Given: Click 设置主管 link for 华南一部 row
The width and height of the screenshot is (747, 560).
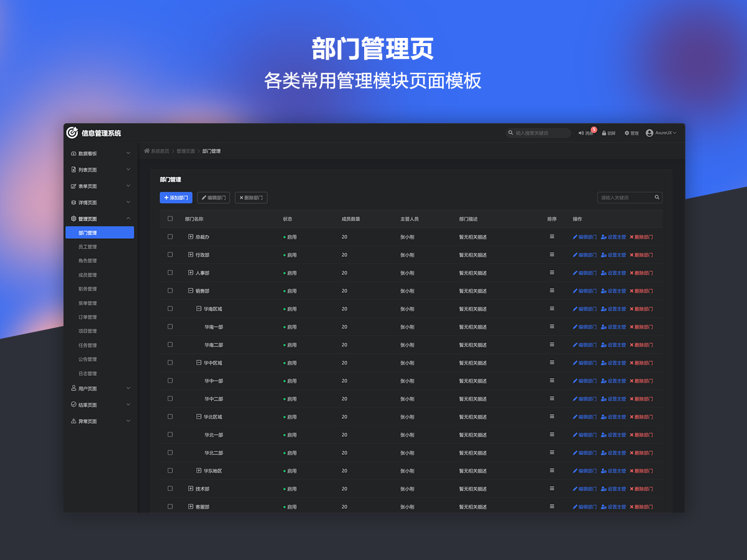Looking at the screenshot, I should 613,327.
